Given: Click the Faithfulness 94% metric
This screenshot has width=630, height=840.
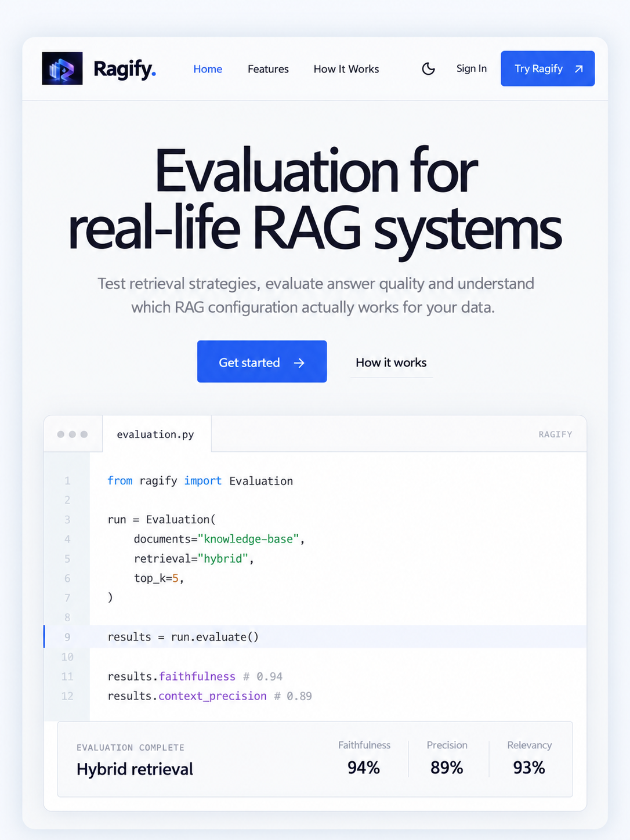Looking at the screenshot, I should click(364, 759).
